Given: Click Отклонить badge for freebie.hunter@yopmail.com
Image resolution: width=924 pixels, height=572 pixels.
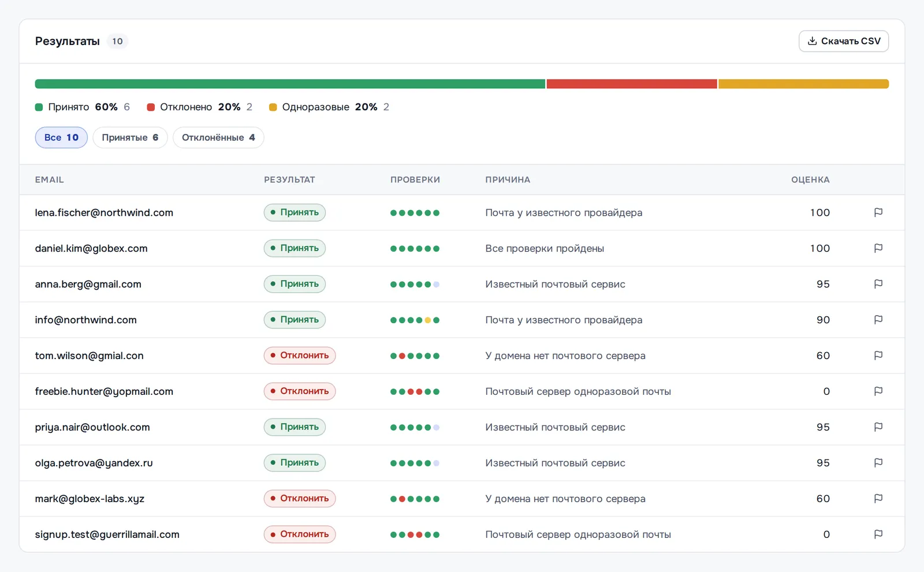Looking at the screenshot, I should (300, 391).
